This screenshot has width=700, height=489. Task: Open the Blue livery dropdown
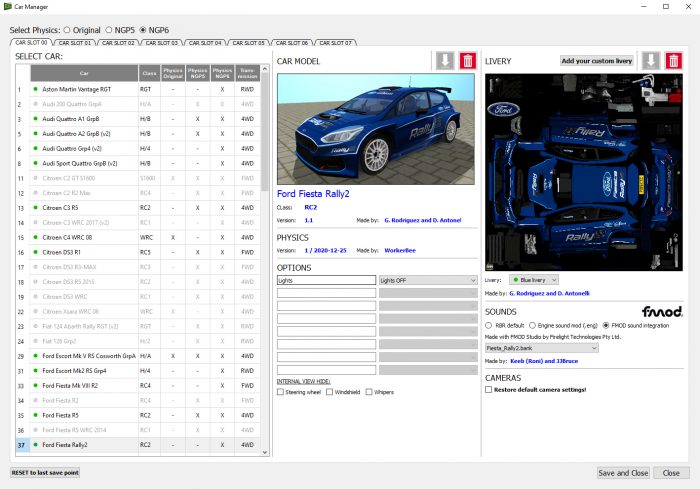[534, 280]
